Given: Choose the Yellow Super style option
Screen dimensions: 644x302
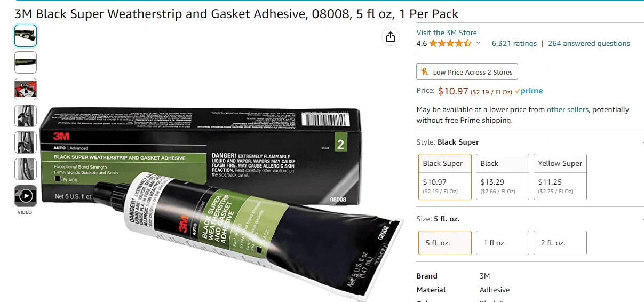Looking at the screenshot, I should 560,177.
